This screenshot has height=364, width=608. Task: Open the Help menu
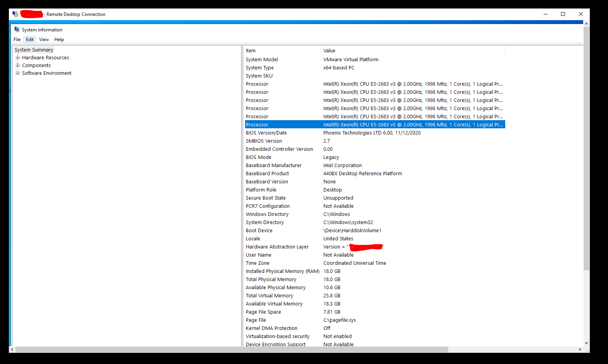pyautogui.click(x=59, y=40)
